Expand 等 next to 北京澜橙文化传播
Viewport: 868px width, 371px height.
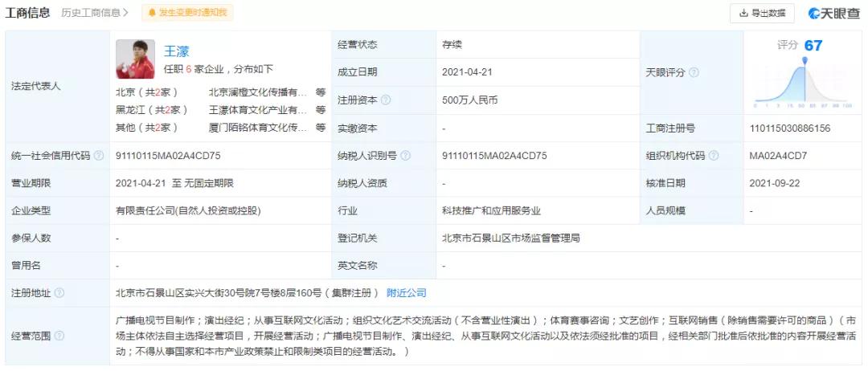click(x=321, y=92)
